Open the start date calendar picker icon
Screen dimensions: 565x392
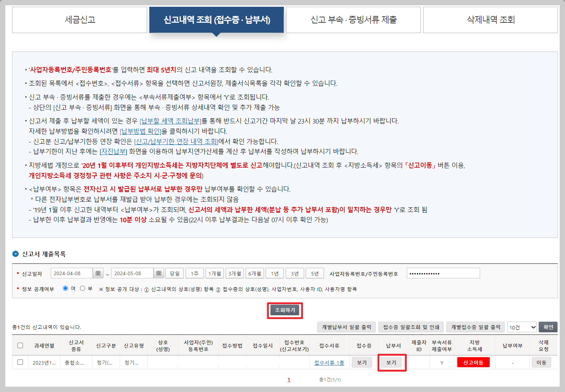point(98,273)
